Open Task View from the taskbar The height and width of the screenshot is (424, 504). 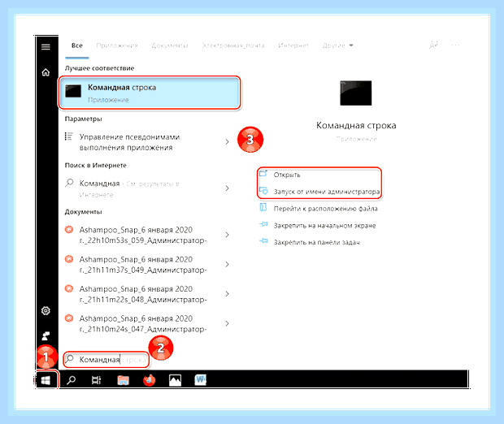pos(97,381)
